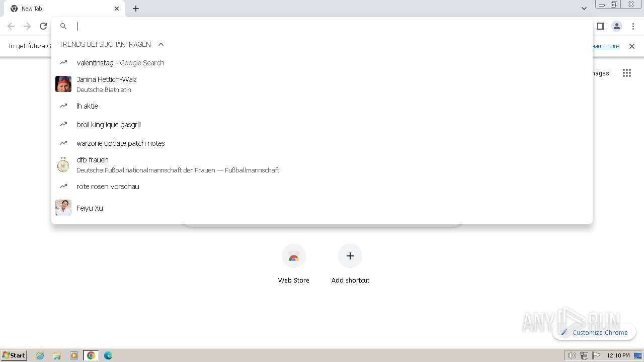Click trending icon beside warzone update patch notes
This screenshot has width=644, height=362.
[x=63, y=143]
